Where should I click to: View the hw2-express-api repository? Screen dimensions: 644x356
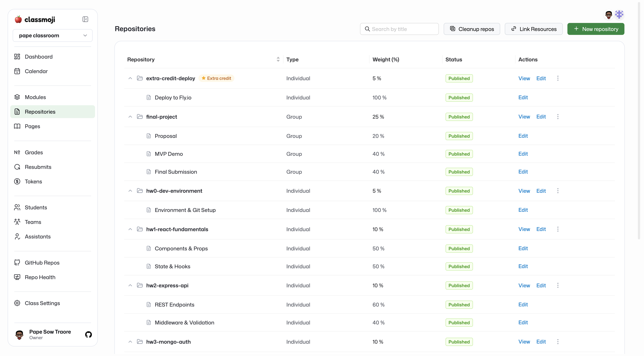pos(524,285)
